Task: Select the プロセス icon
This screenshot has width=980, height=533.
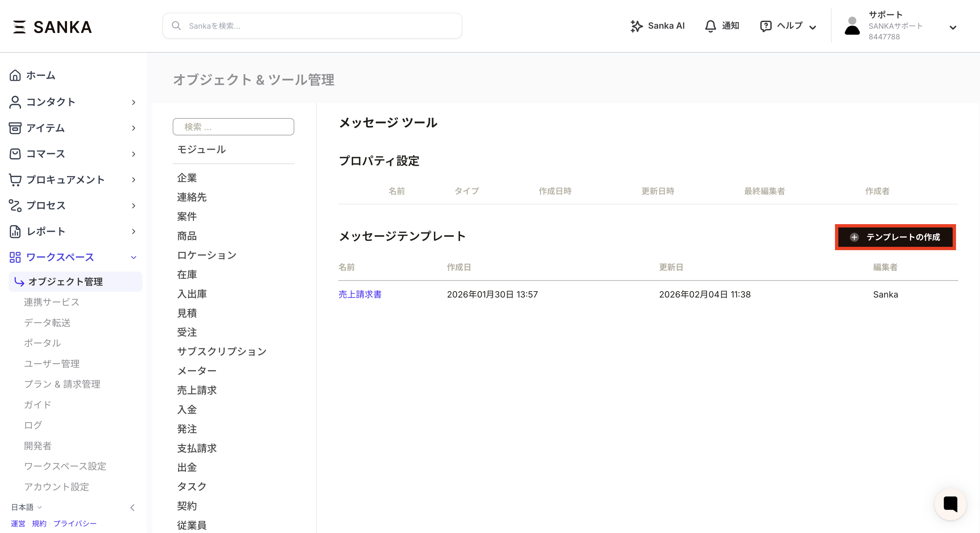Action: click(15, 205)
